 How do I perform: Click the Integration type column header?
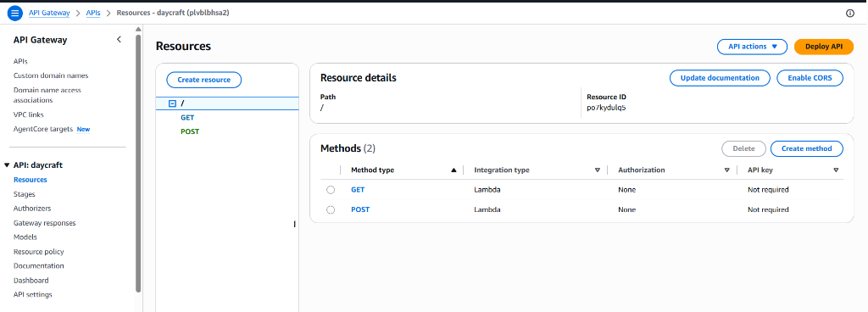click(502, 170)
